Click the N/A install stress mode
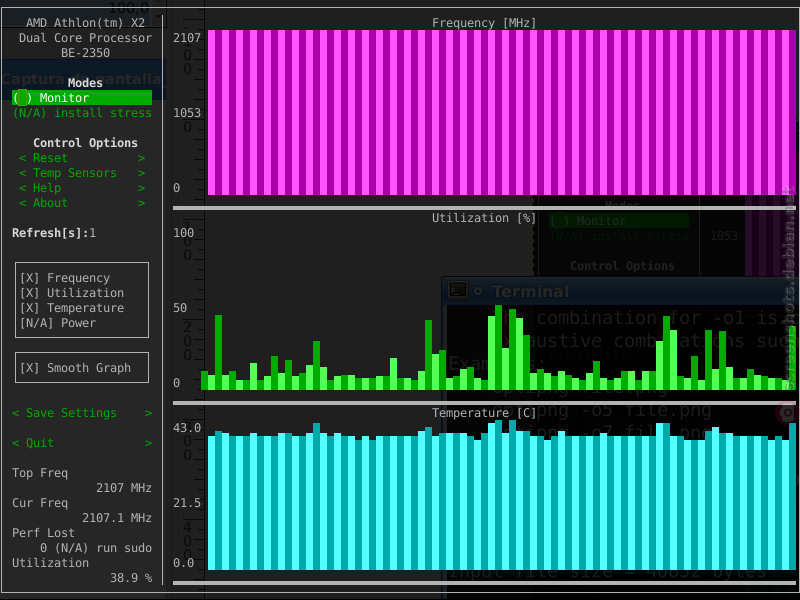Viewport: 800px width, 600px height. [82, 113]
